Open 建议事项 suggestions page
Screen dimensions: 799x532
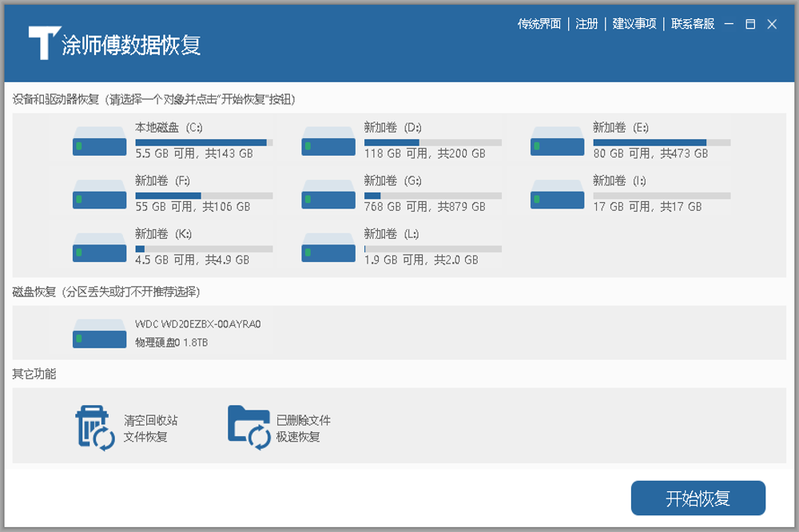point(634,24)
